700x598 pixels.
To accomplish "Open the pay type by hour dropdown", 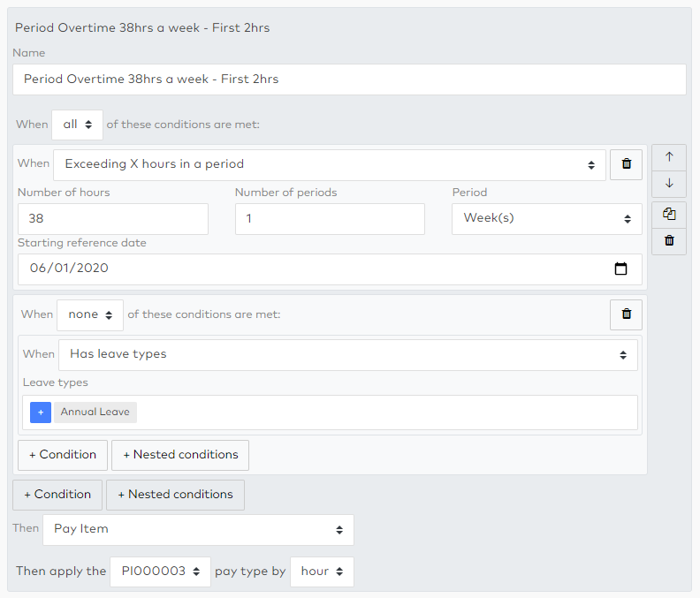I will pyautogui.click(x=322, y=572).
